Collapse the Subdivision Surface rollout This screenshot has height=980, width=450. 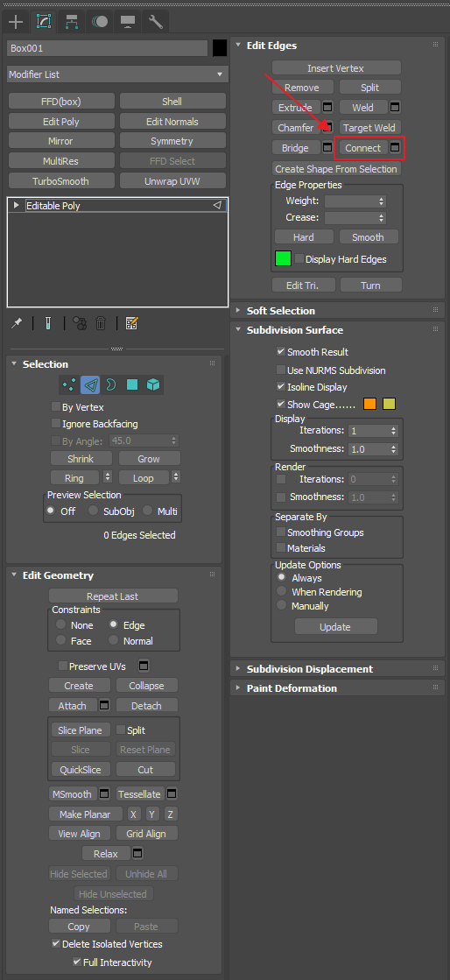click(238, 330)
